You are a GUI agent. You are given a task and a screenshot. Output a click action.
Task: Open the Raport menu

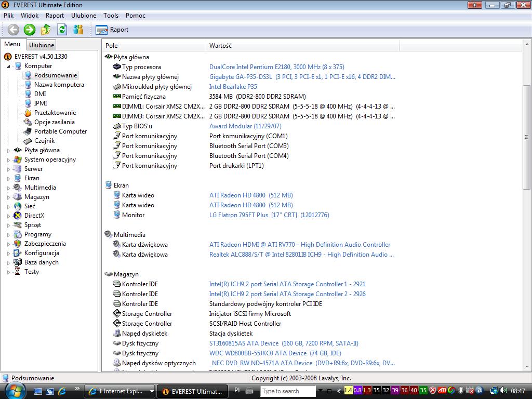55,16
